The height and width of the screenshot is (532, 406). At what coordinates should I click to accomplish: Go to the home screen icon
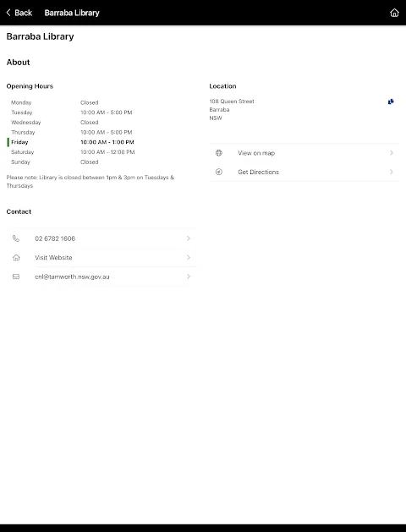click(x=394, y=13)
